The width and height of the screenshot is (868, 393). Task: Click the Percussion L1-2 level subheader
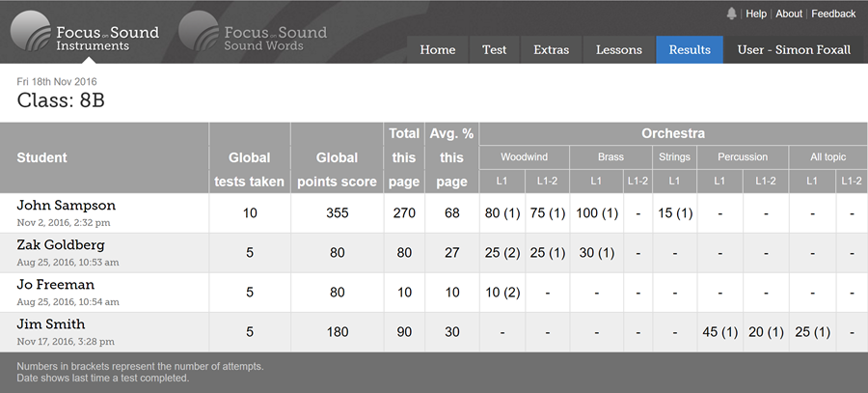coord(766,181)
